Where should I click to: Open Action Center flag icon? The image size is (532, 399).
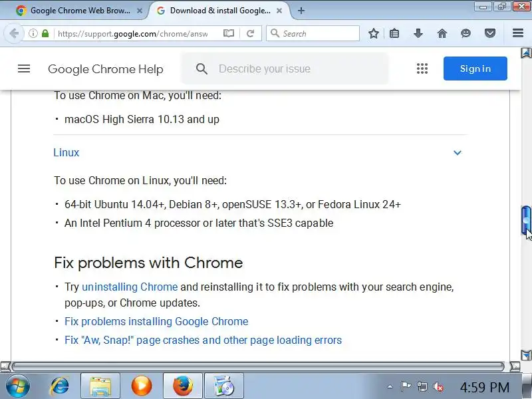(406, 386)
